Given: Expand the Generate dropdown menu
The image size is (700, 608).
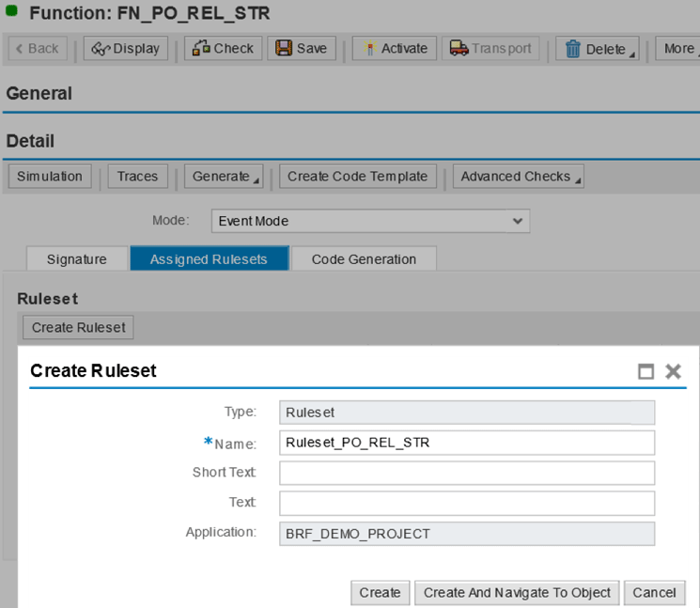Looking at the screenshot, I should [x=224, y=177].
